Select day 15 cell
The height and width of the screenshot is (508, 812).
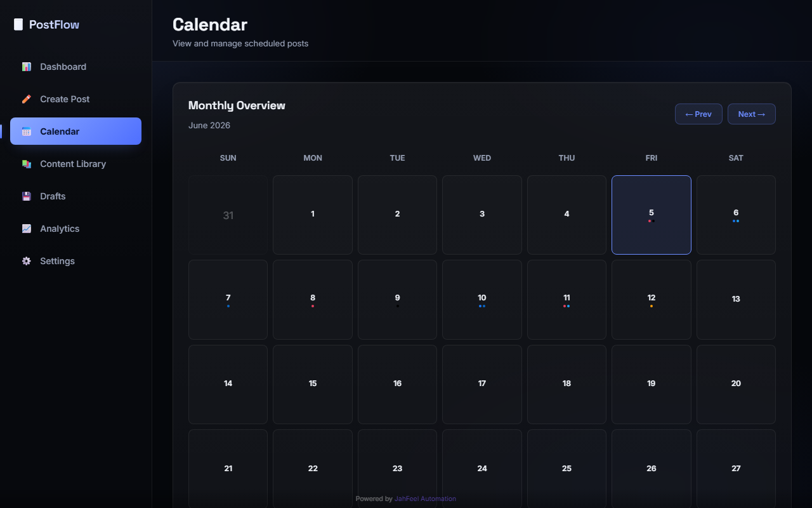(x=313, y=384)
